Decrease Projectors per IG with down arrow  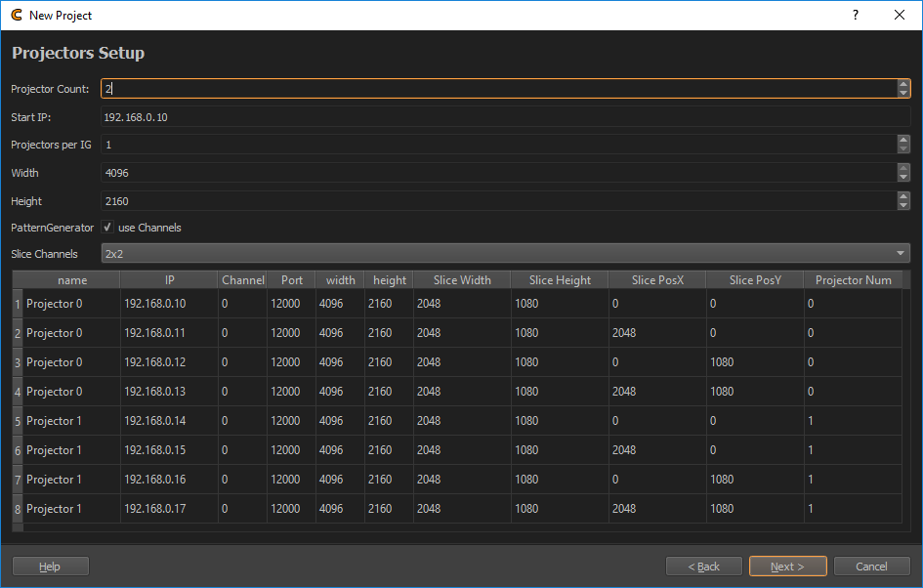903,148
